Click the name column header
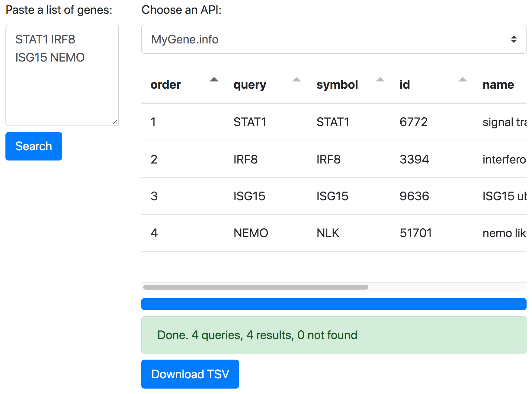Screen dimensions: 532x394 point(498,84)
